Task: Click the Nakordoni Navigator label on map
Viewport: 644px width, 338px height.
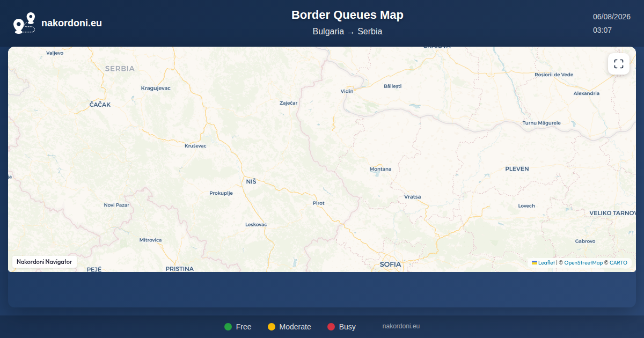Action: pos(45,262)
